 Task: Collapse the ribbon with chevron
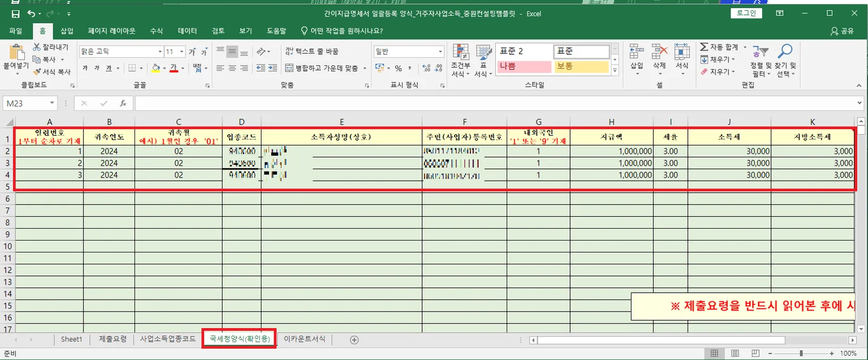pos(859,85)
